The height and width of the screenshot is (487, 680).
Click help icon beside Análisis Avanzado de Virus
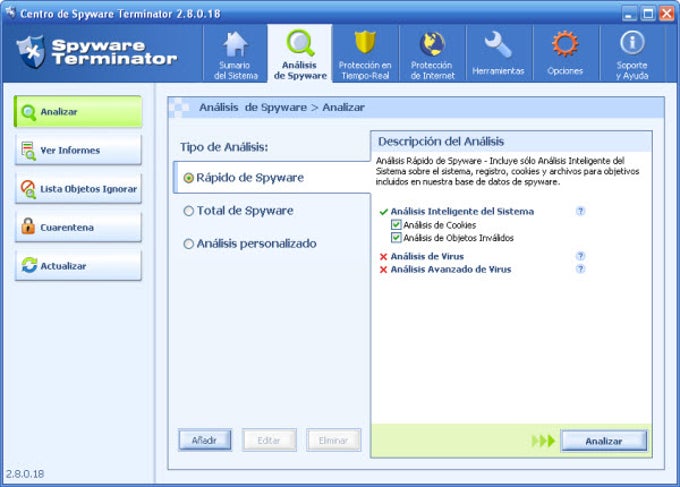tap(580, 269)
